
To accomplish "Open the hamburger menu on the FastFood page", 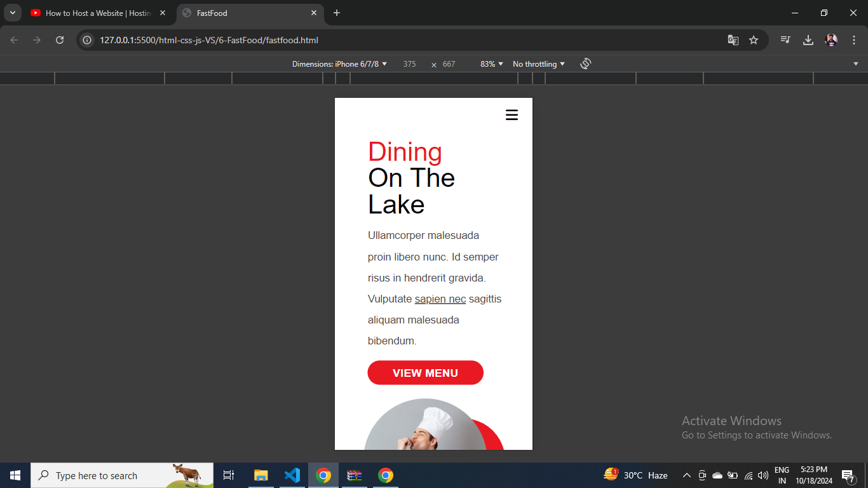I will point(512,115).
